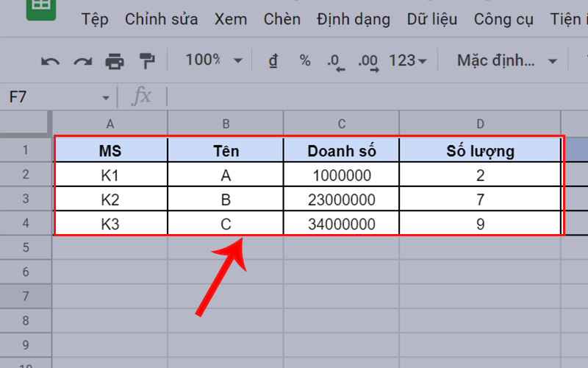
Task: Click the cell containing 23000000
Action: click(x=341, y=200)
